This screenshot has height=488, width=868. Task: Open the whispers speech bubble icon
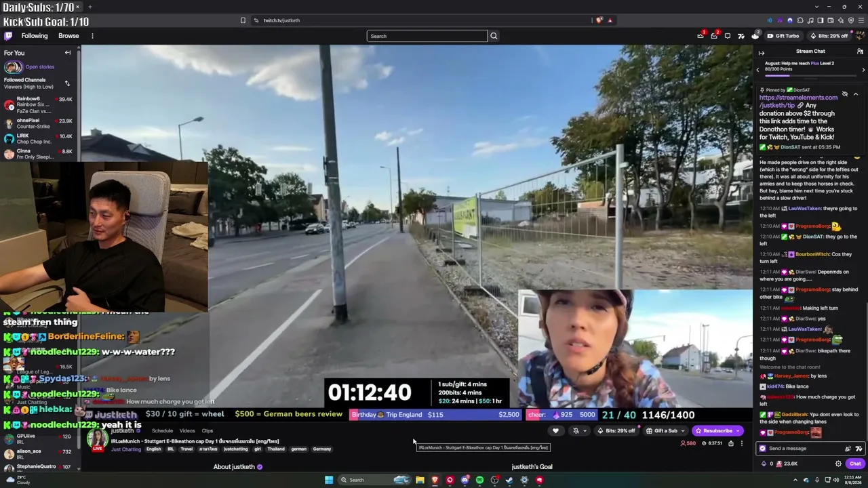pos(728,36)
